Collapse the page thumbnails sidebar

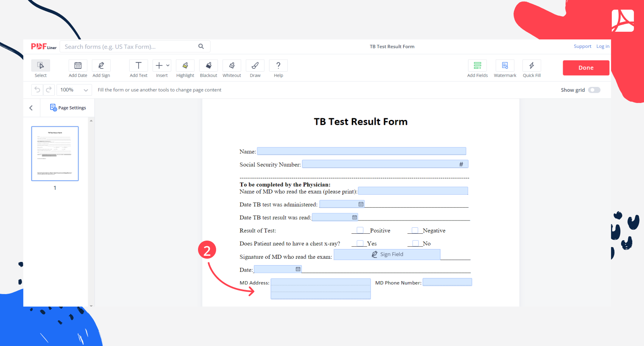click(x=31, y=108)
